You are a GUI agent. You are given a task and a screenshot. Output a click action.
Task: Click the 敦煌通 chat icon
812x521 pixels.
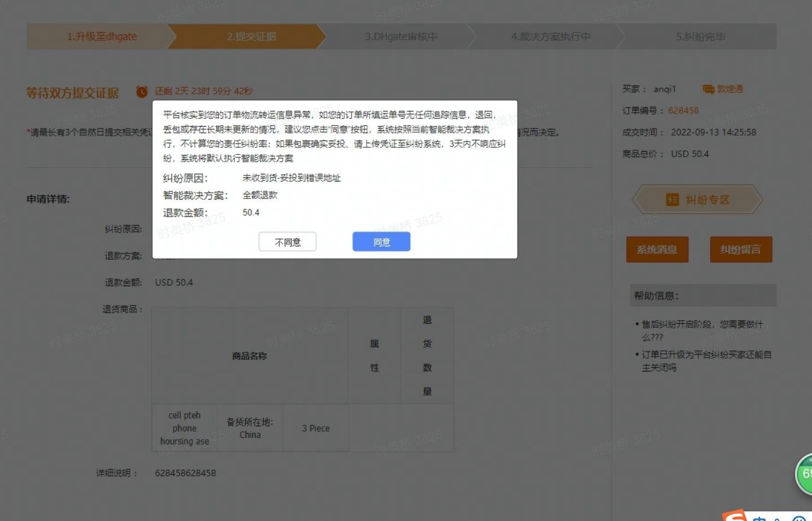click(x=708, y=89)
